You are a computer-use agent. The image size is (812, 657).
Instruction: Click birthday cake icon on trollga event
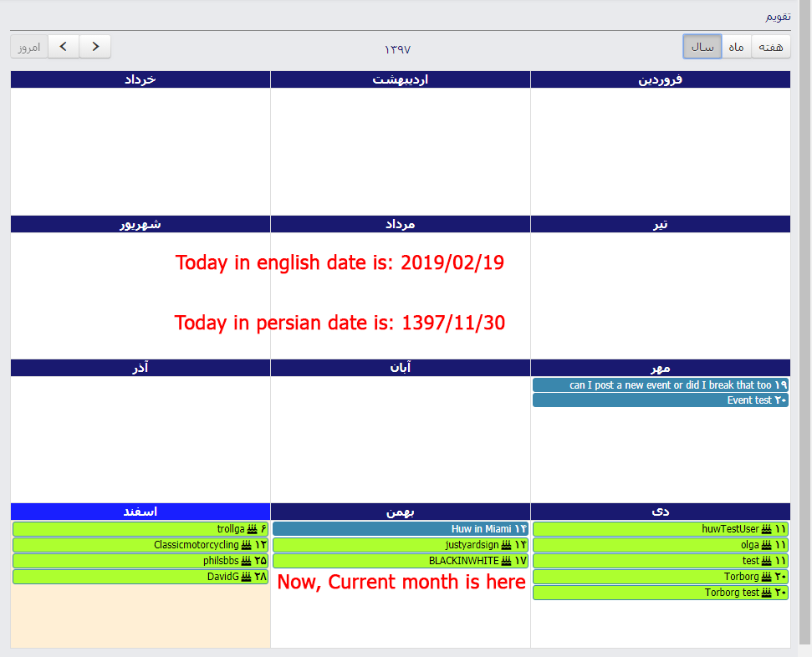252,529
